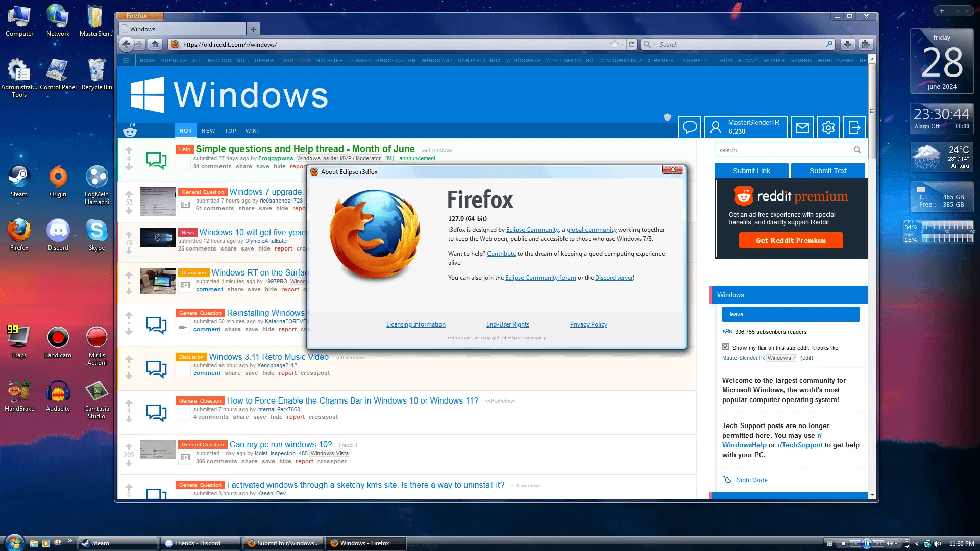Viewport: 980px width, 551px height.
Task: Switch to the Friends - Discord taskbar button
Action: (x=201, y=543)
